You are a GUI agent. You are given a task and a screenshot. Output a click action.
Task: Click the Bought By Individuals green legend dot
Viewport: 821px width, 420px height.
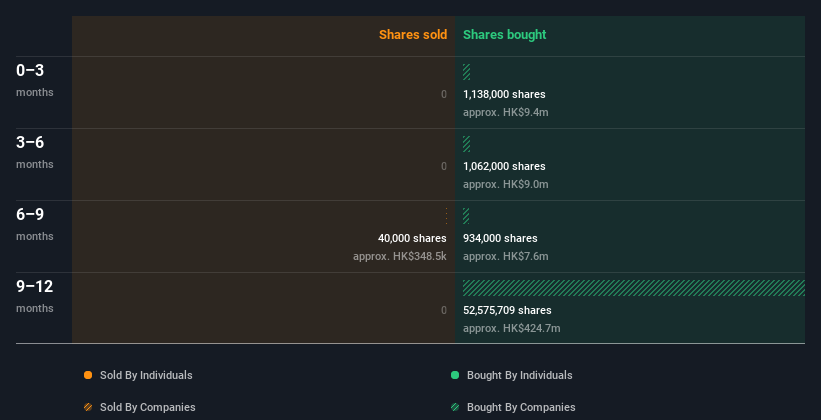[x=455, y=375]
